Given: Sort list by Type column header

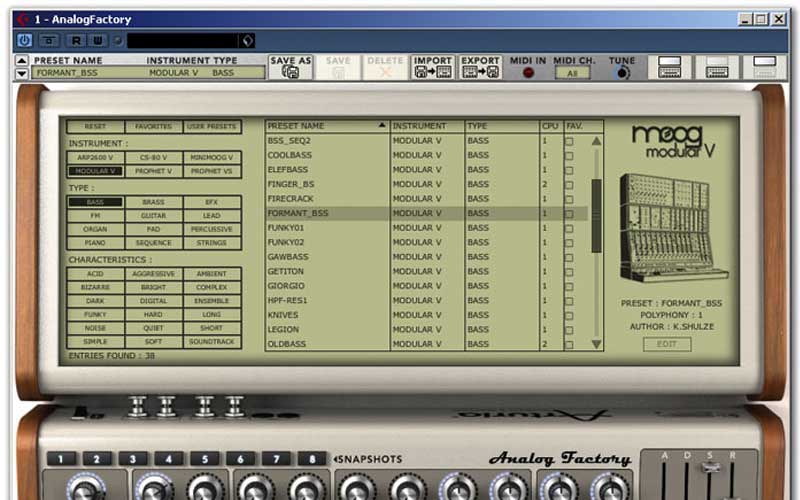Looking at the screenshot, I should (x=502, y=126).
